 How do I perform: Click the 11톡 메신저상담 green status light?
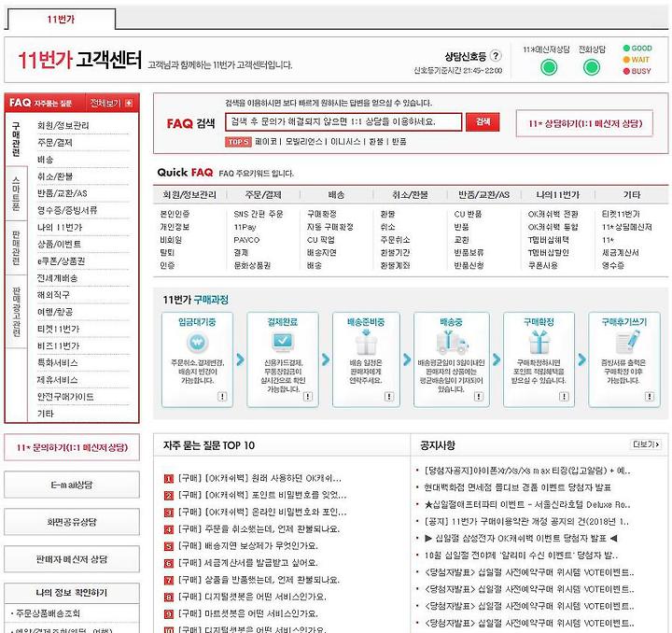tap(549, 67)
